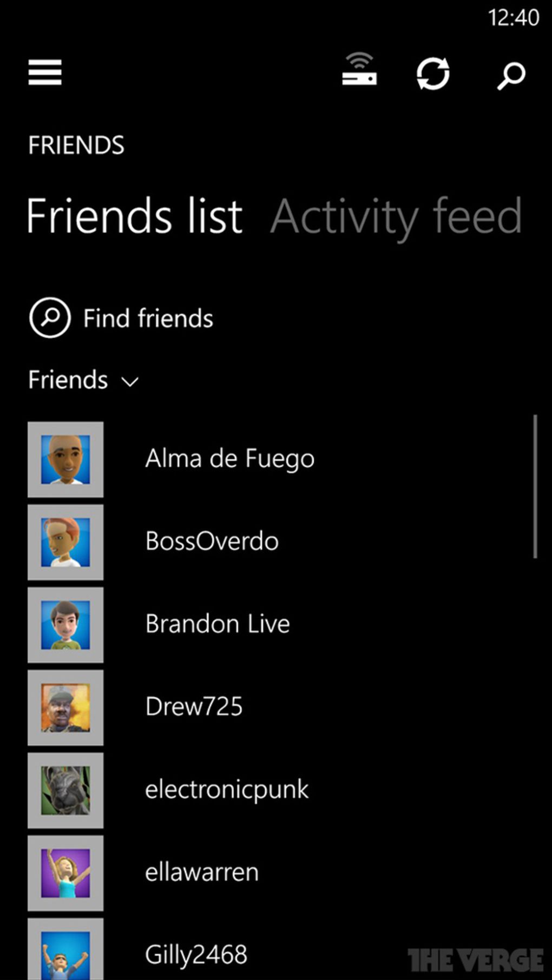Tap electronicpunk's avatar tile

point(65,791)
